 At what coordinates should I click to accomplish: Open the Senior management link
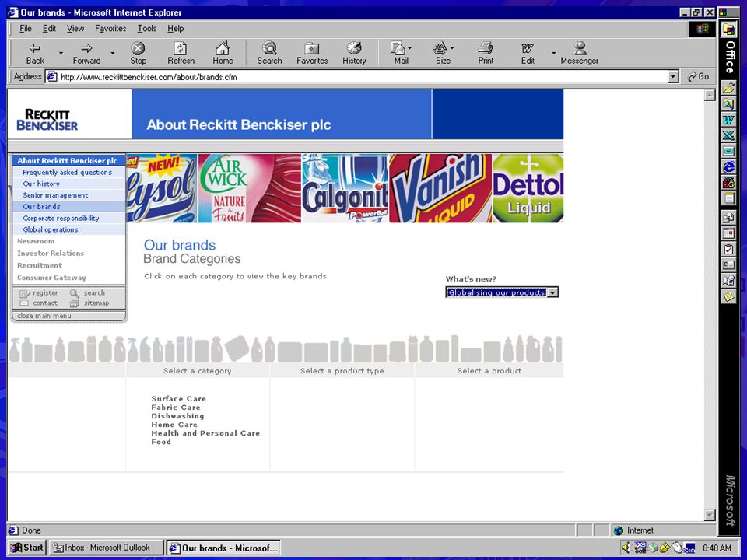55,195
